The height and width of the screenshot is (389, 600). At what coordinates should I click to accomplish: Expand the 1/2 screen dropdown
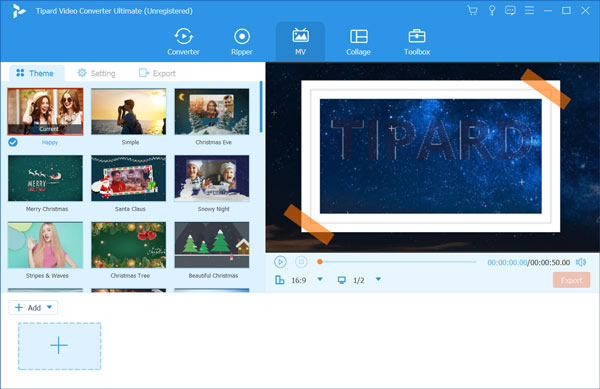[378, 280]
